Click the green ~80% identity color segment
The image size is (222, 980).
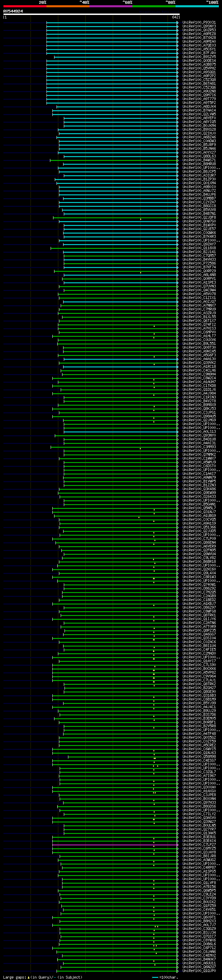pyautogui.click(x=154, y=6)
